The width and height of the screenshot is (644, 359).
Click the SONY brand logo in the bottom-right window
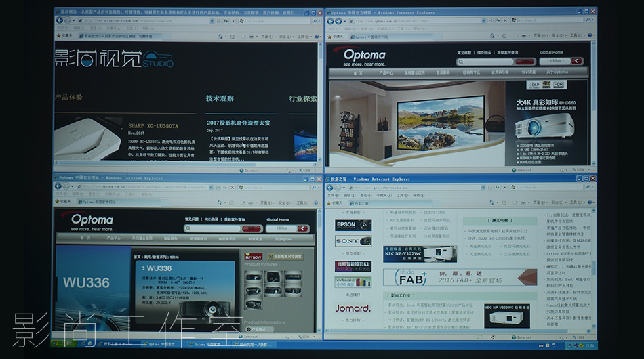pyautogui.click(x=353, y=240)
